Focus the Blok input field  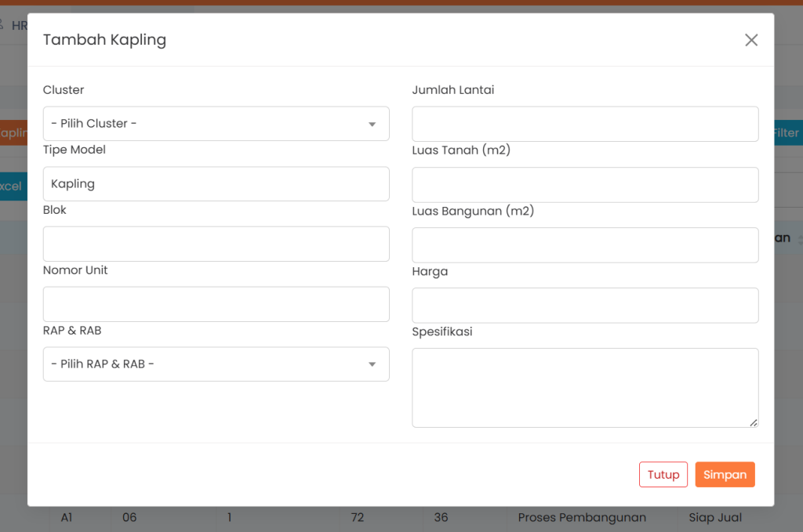pos(216,244)
